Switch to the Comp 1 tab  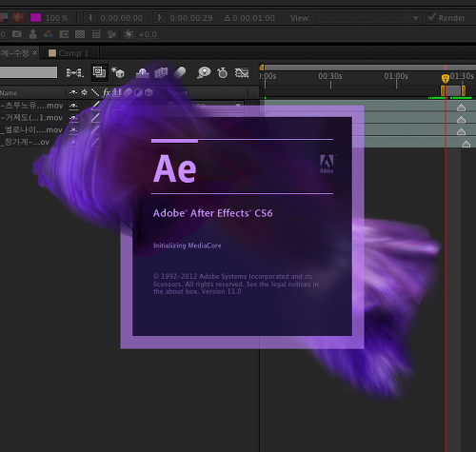pos(69,53)
